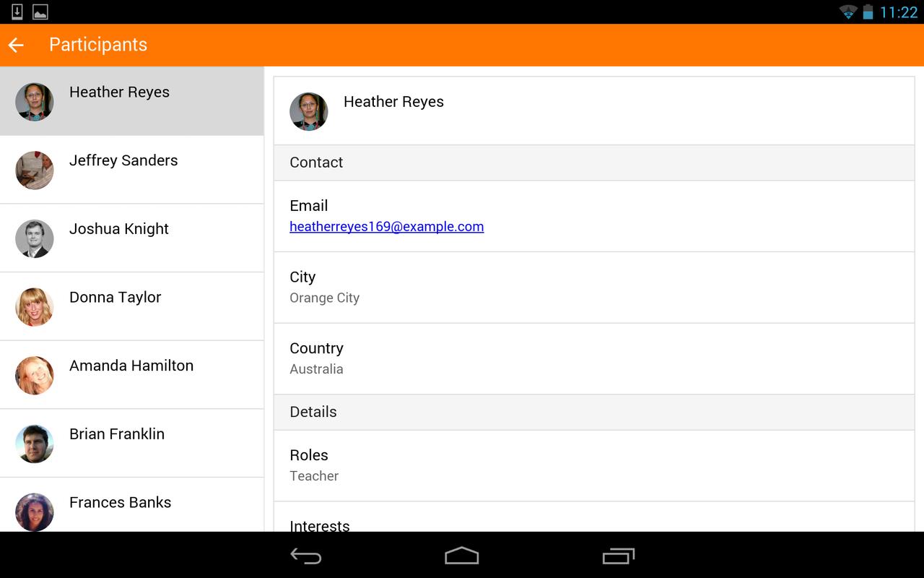This screenshot has width=924, height=578.
Task: Tap the 11:22 clock
Action: [x=899, y=12]
